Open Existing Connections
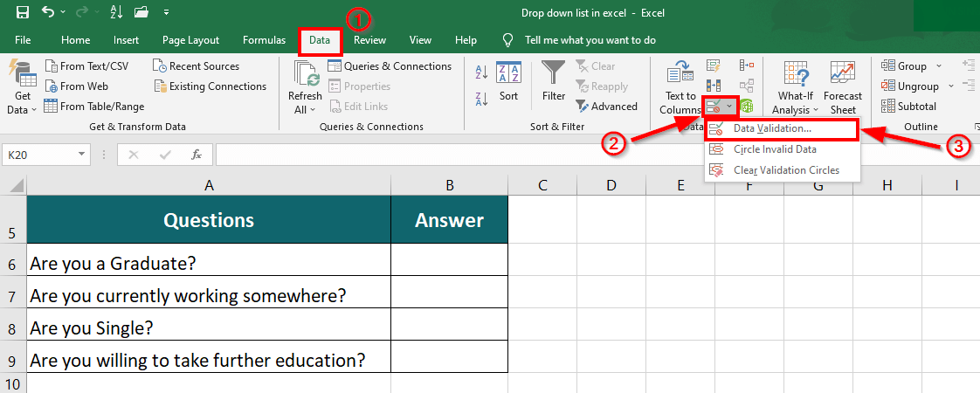 coord(210,86)
